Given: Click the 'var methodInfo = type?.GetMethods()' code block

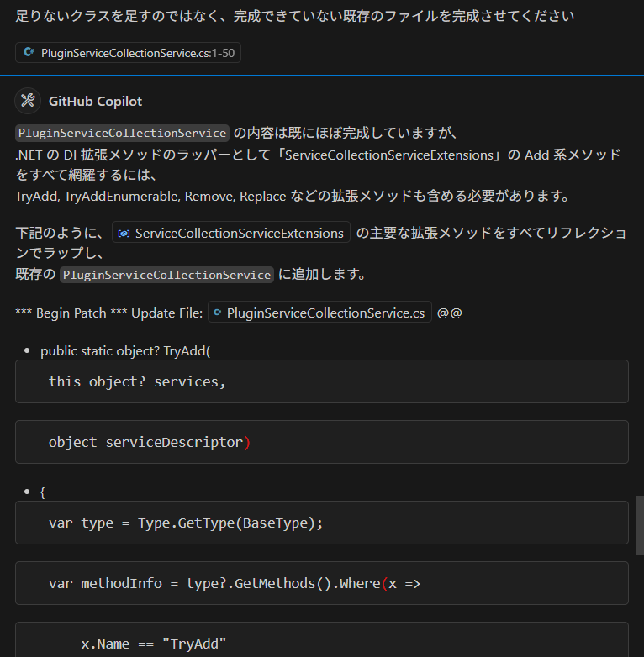Looking at the screenshot, I should pyautogui.click(x=322, y=583).
